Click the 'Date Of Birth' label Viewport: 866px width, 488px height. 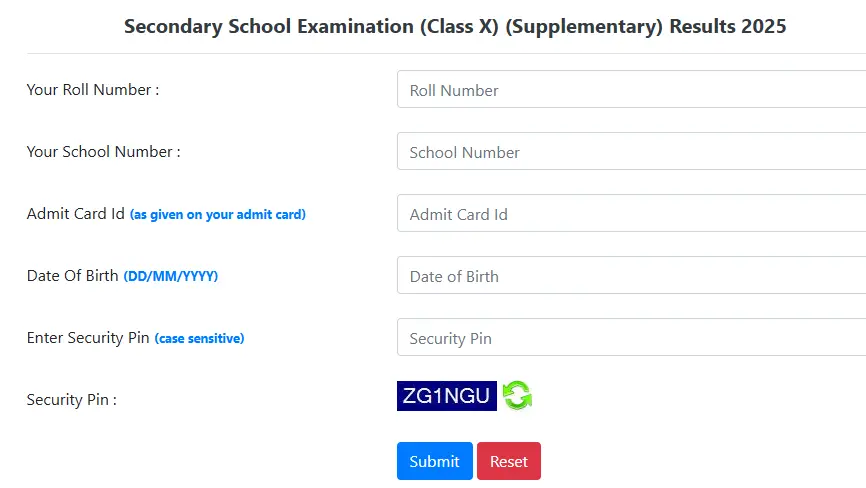pyautogui.click(x=73, y=276)
